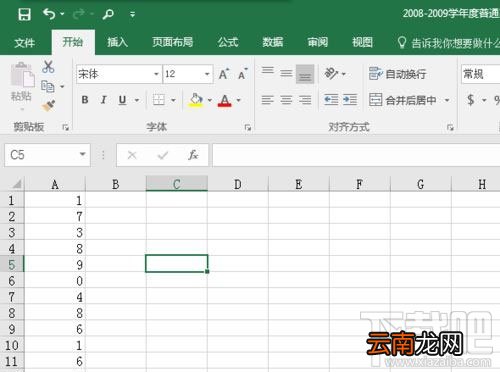Apply borders with the border icon
The height and width of the screenshot is (372, 500).
pos(158,100)
